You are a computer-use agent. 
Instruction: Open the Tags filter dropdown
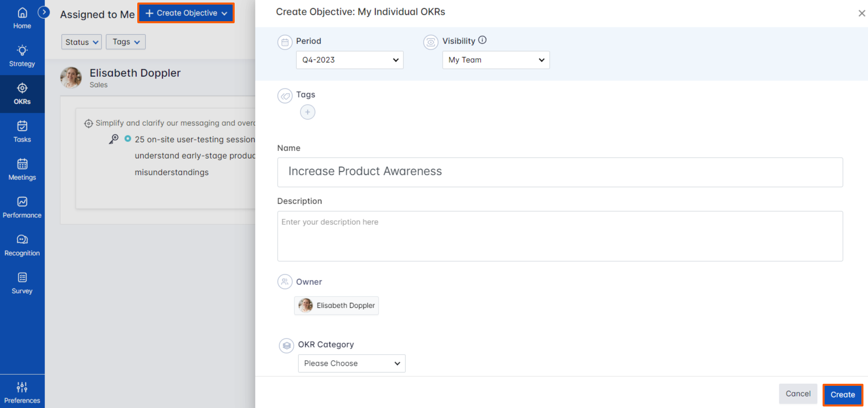(x=126, y=42)
